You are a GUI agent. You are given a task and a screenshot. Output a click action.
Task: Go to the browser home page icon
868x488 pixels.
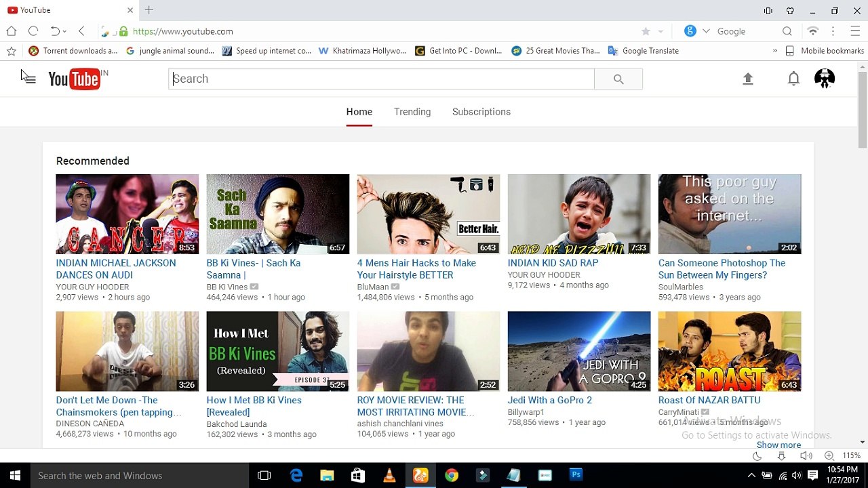coord(12,31)
